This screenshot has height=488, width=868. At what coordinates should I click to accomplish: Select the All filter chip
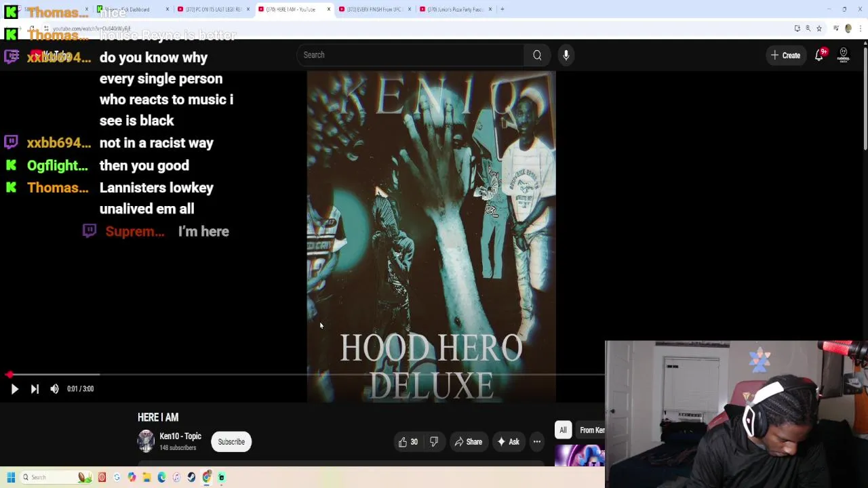(563, 430)
